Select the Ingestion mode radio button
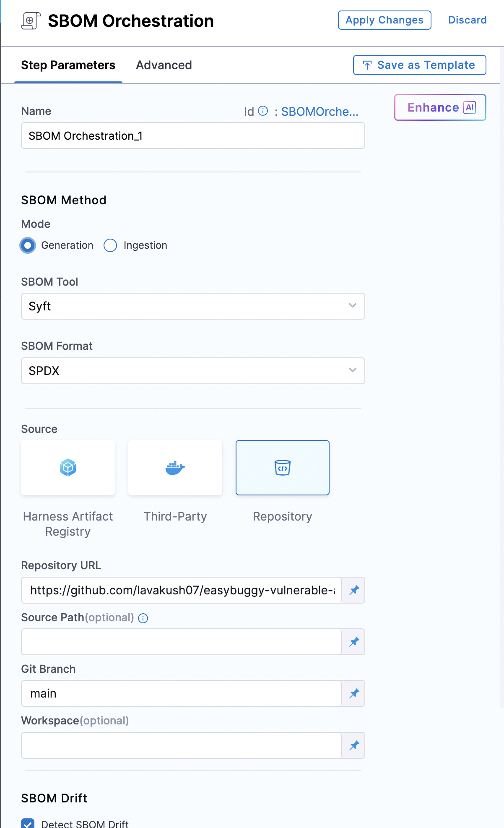Viewport: 504px width, 828px height. tap(110, 245)
